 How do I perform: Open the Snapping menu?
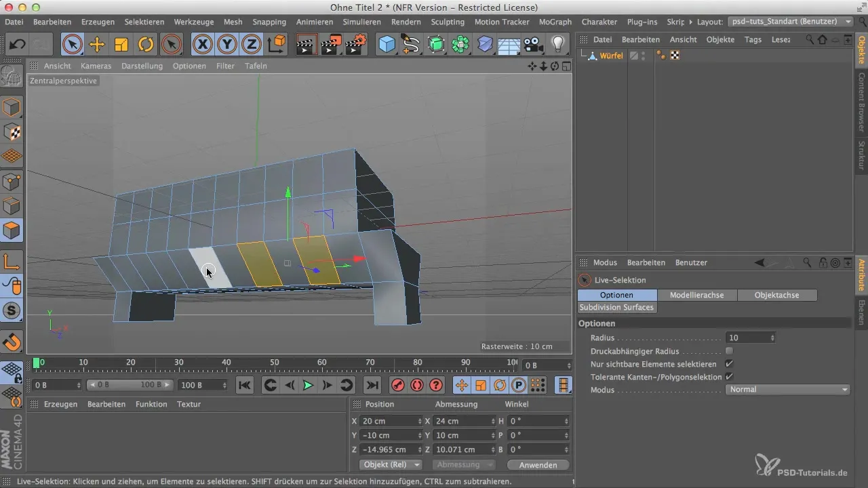pyautogui.click(x=269, y=22)
